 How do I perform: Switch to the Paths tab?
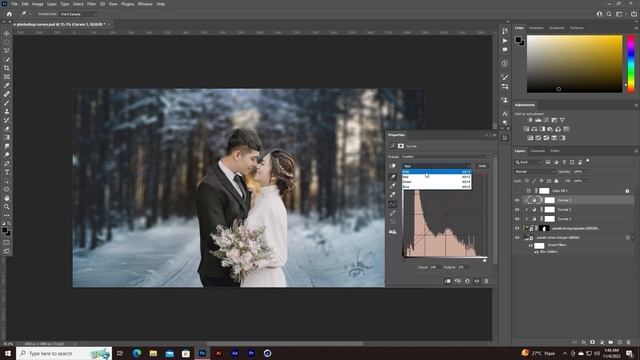(555, 151)
